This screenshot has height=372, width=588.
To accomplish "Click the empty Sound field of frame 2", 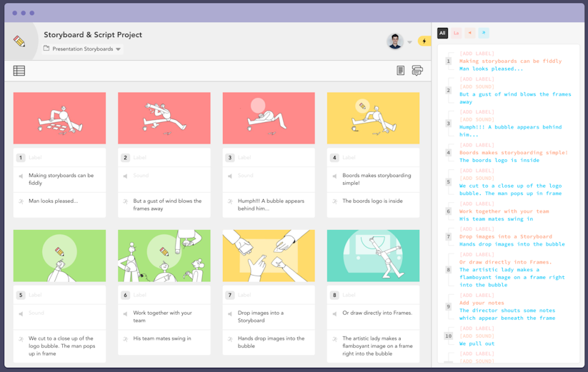I will pos(164,179).
